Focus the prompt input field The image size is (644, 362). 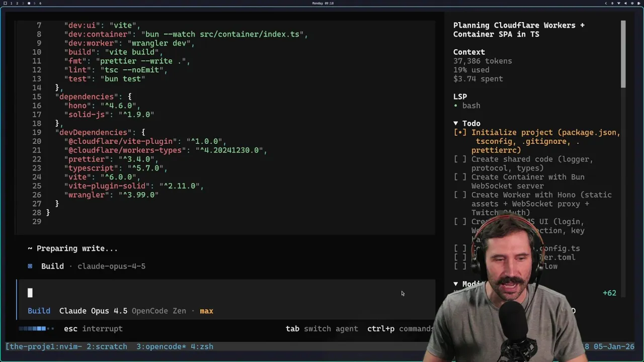tap(226, 293)
